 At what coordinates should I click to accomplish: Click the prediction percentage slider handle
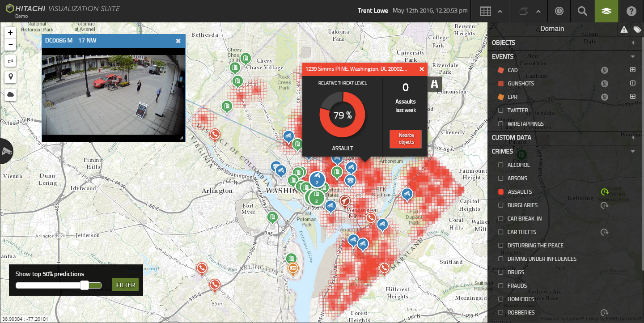[x=85, y=285]
